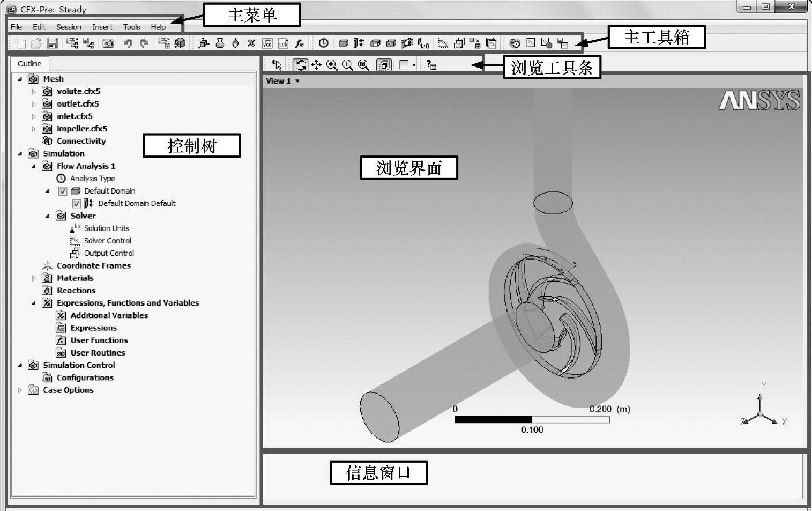Select Configurations under Simulation Control

click(85, 377)
